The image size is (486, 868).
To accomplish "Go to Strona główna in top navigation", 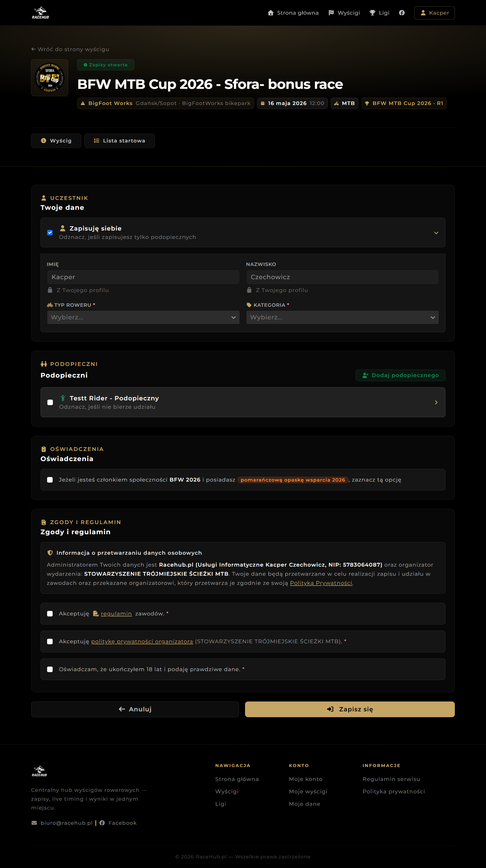I will [x=293, y=13].
